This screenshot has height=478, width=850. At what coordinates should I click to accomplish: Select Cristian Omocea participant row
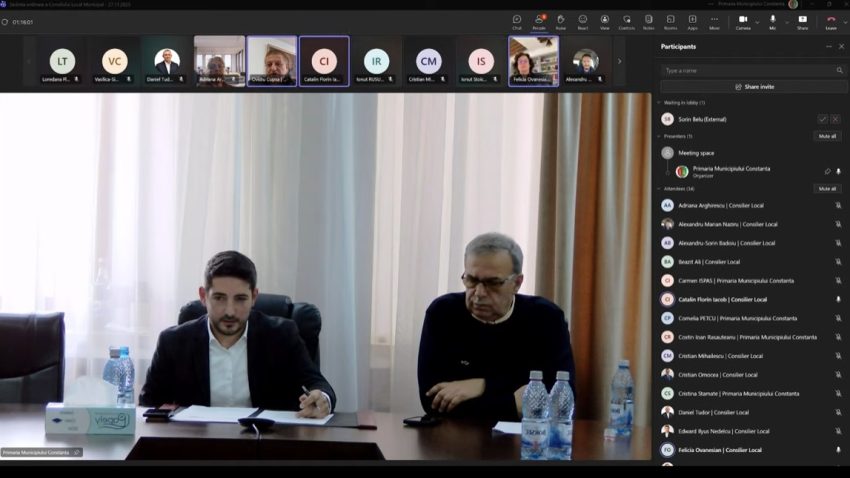(x=751, y=374)
